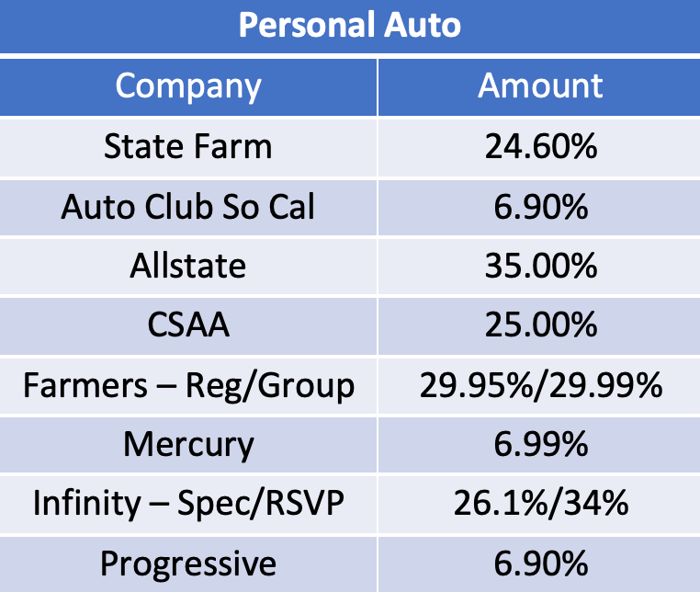Select the 6.99% amount cell
Viewport: 700px width, 592px height.
[x=539, y=445]
